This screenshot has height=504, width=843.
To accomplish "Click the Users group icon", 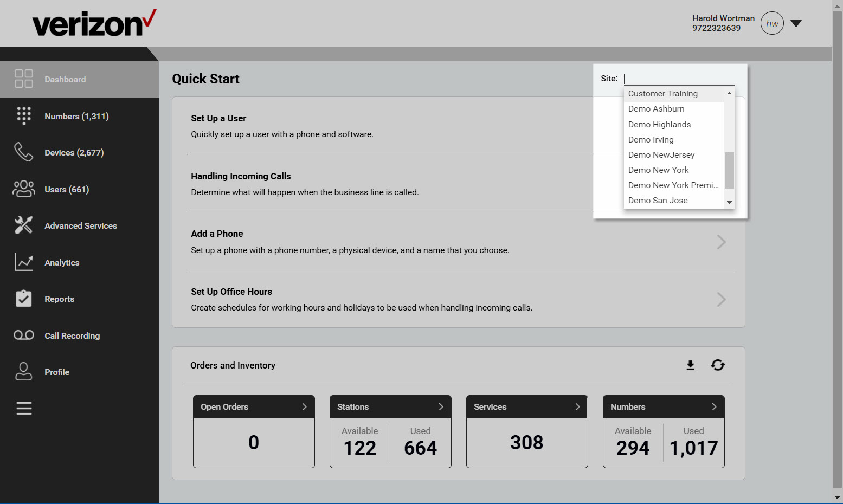I will tap(24, 189).
